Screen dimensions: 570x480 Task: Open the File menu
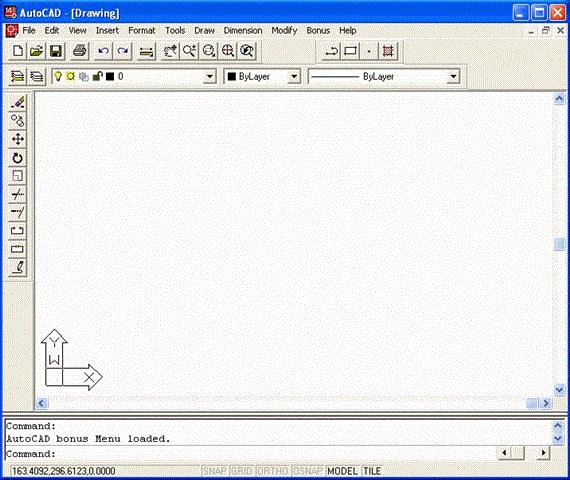click(x=29, y=31)
